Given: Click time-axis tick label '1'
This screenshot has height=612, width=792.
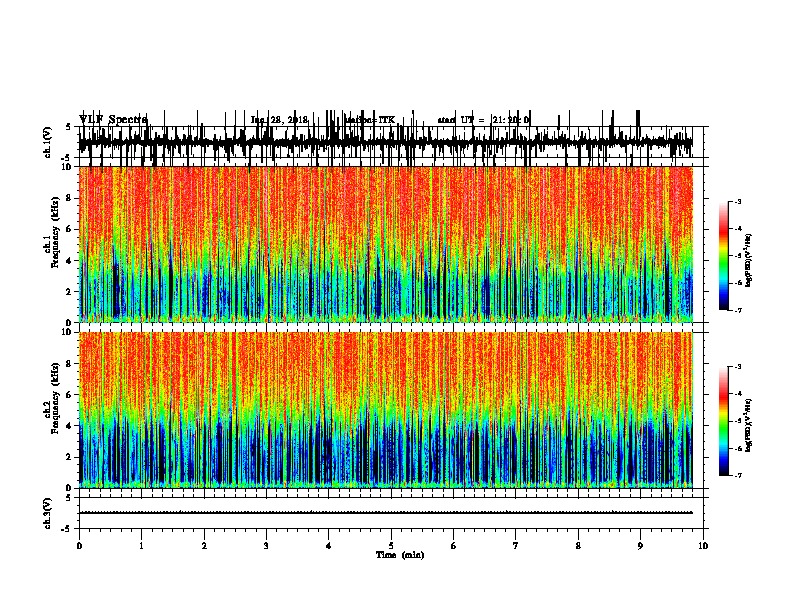Looking at the screenshot, I should click(141, 546).
